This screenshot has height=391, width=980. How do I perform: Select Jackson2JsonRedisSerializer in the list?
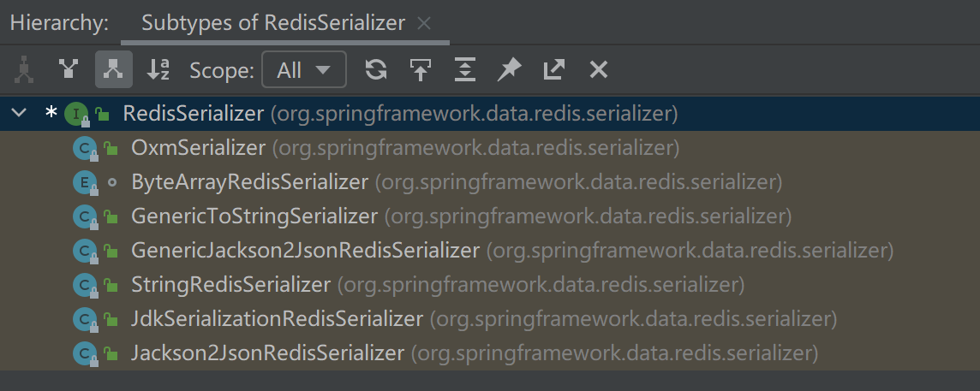267,352
